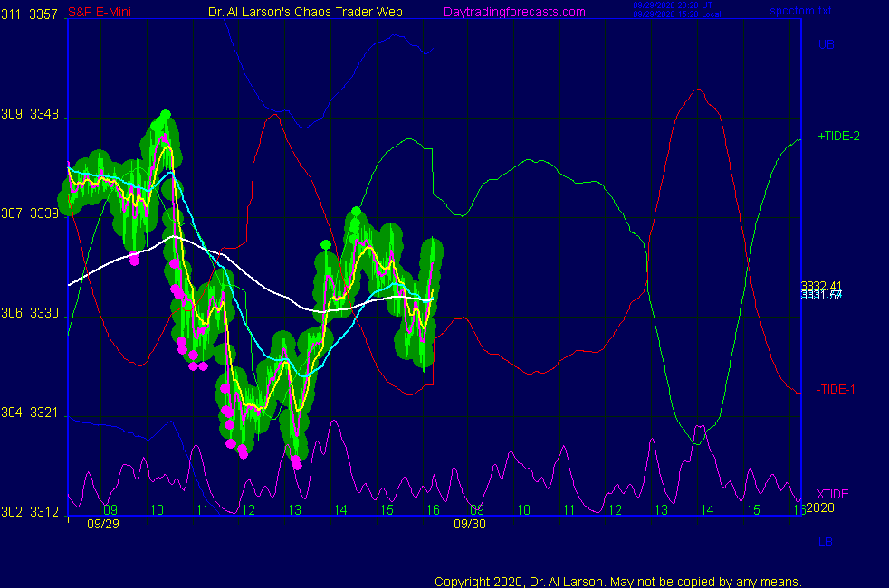Click the 3321 price axis label
Viewport: 889px width, 588px height.
tap(44, 413)
